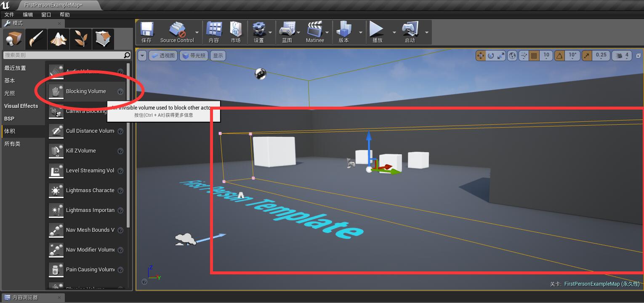Click the 透视图 perspective view button
The height and width of the screenshot is (303, 644).
pos(163,56)
